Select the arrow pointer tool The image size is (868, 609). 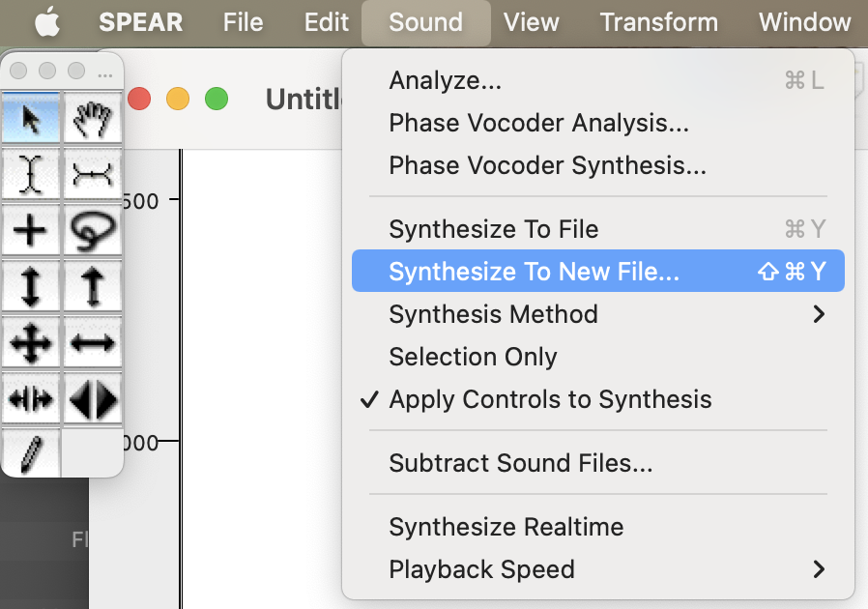pyautogui.click(x=31, y=120)
